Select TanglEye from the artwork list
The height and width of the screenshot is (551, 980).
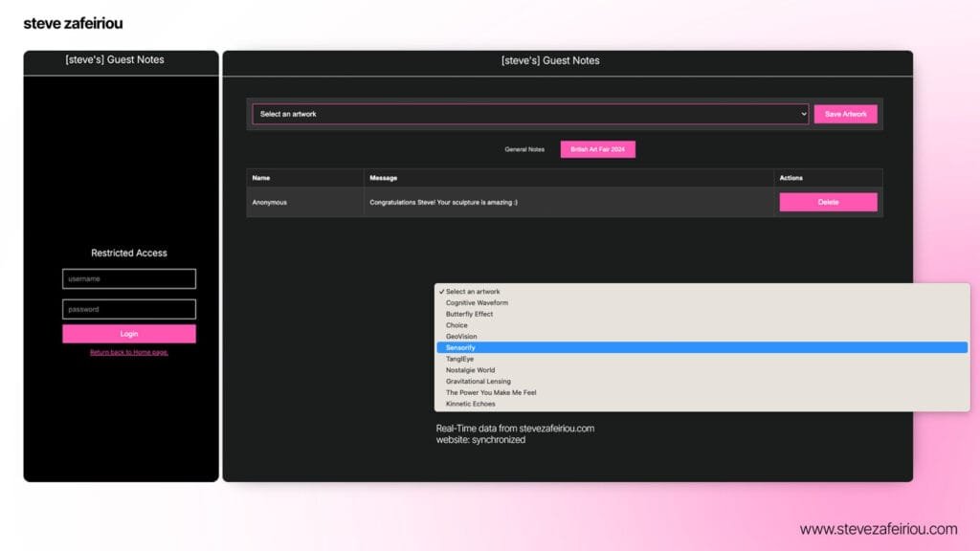pyautogui.click(x=702, y=359)
